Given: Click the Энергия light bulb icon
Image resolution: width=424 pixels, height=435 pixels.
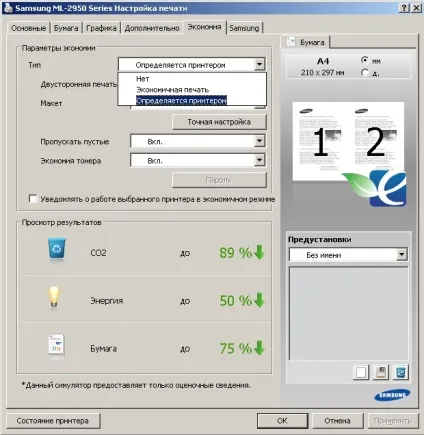Looking at the screenshot, I should 54,297.
